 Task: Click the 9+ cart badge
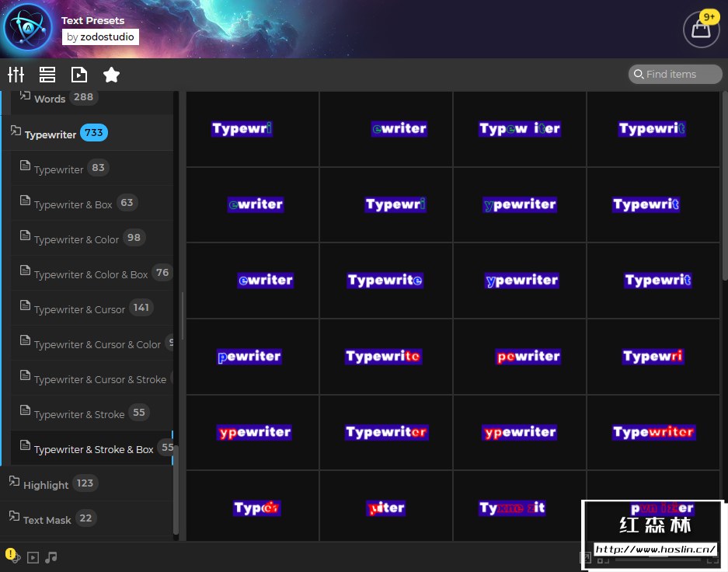tap(709, 17)
